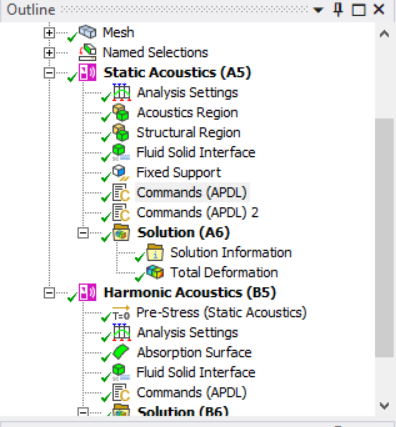
Task: Click the Mesh cube icon
Action: (x=88, y=32)
